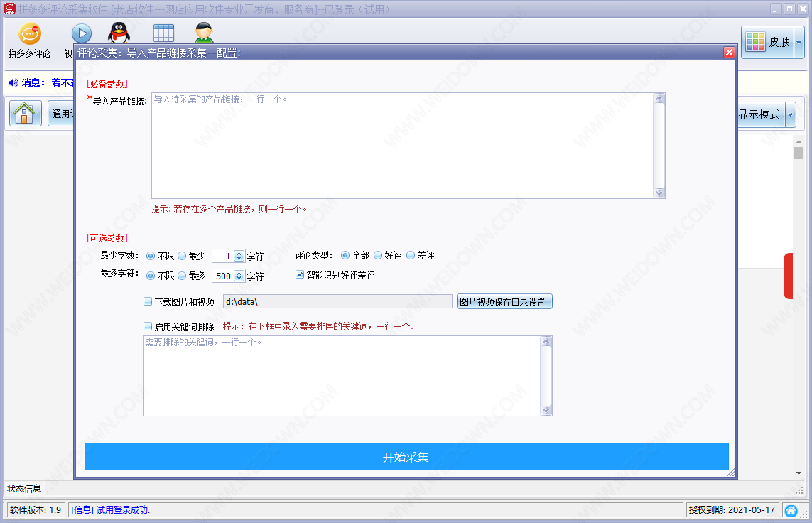Open the green-shirt user account icon

tap(204, 33)
